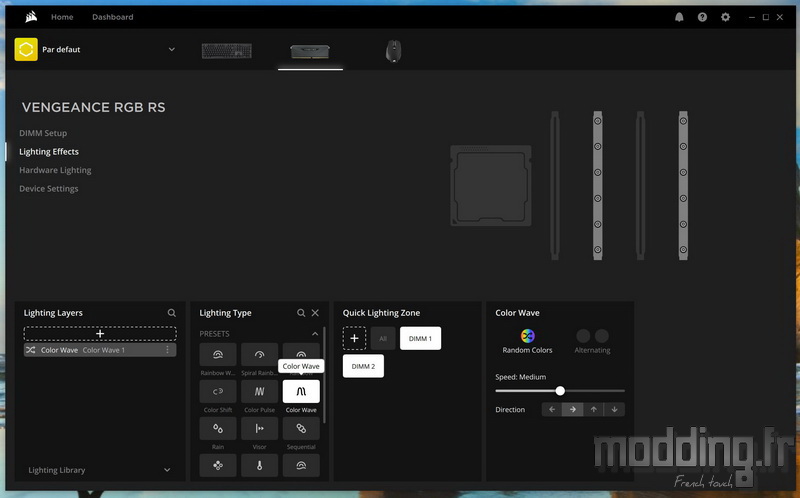
Task: Go to the Home tab
Action: [62, 17]
